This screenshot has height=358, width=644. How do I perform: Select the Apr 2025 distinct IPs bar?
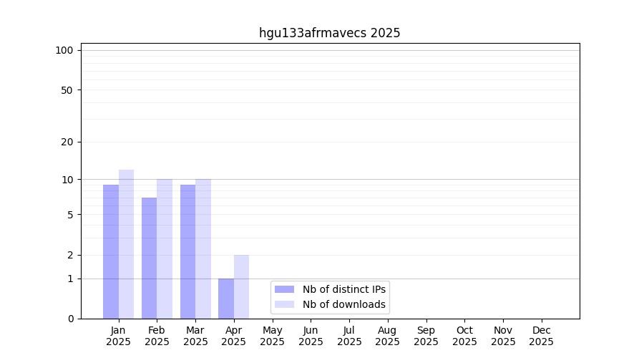[226, 299]
